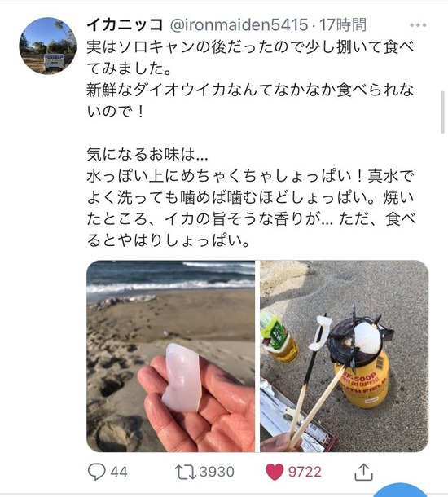Open the 17時間 timestamp
448x497 pixels.
pos(343,24)
